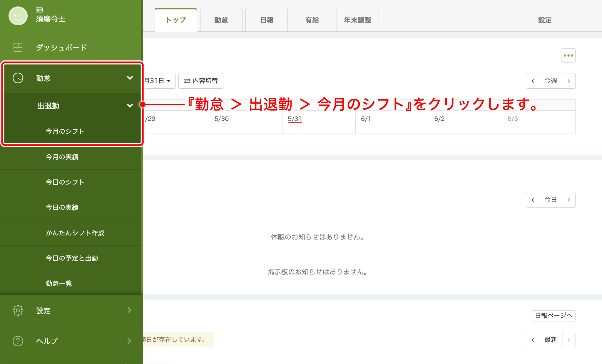Click previous arrow beside 最新
The image size is (602, 364).
click(x=532, y=340)
